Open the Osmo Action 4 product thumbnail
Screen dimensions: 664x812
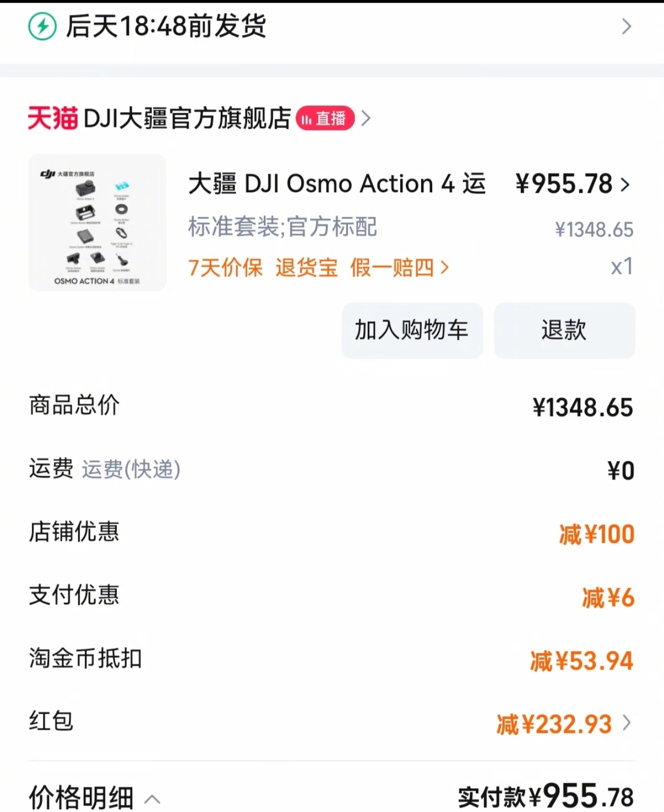pyautogui.click(x=97, y=223)
